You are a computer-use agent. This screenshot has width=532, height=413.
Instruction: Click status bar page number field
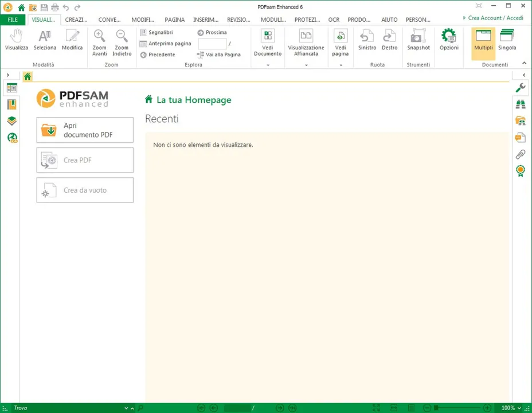(x=237, y=408)
